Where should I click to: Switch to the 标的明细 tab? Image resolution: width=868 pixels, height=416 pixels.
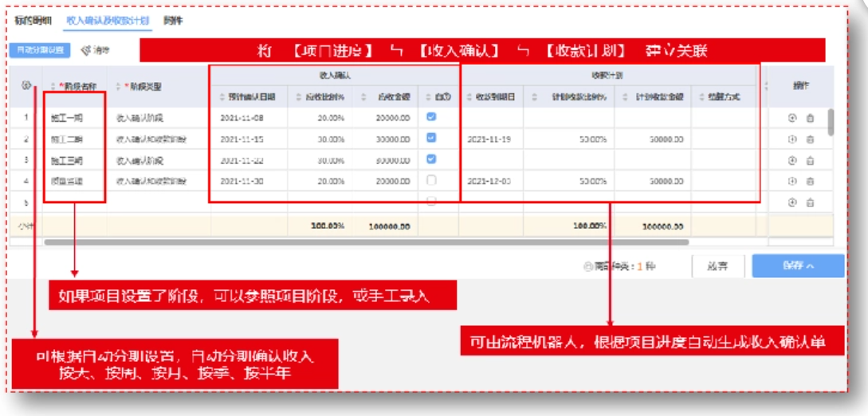(33, 20)
